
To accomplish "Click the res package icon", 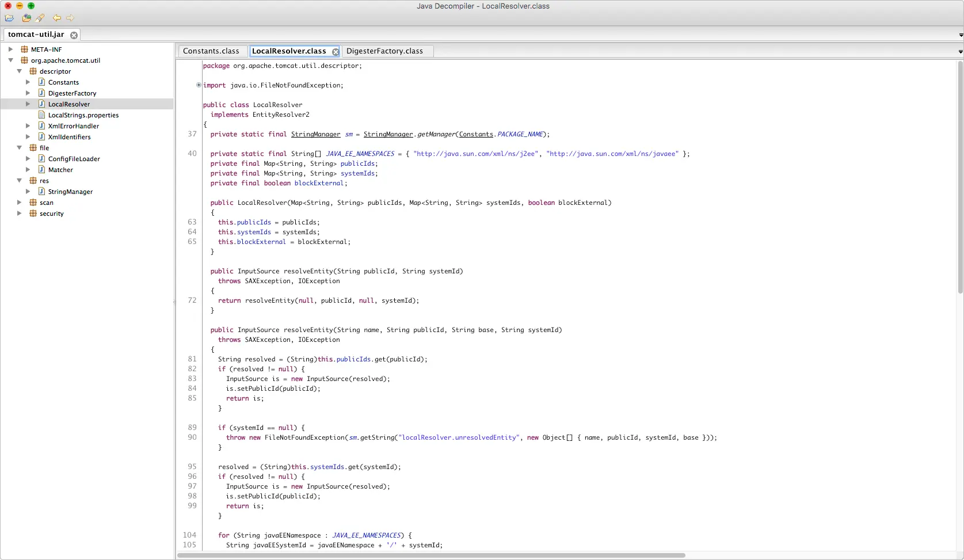I will pos(33,181).
